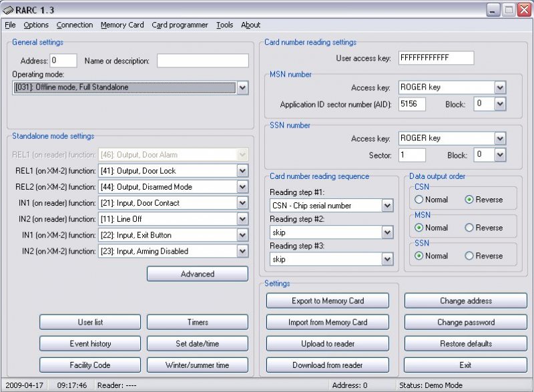Choose Reverse for SSN data output order
This screenshot has height=392, width=534.
tap(469, 256)
